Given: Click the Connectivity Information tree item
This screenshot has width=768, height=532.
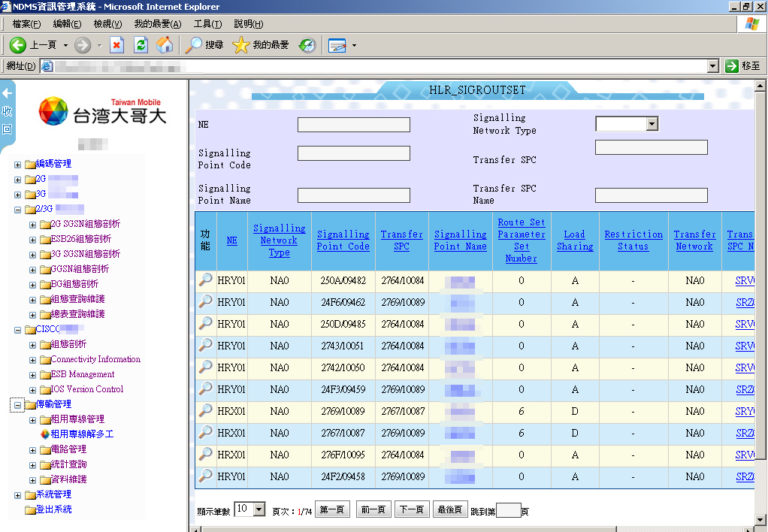Looking at the screenshot, I should point(95,359).
